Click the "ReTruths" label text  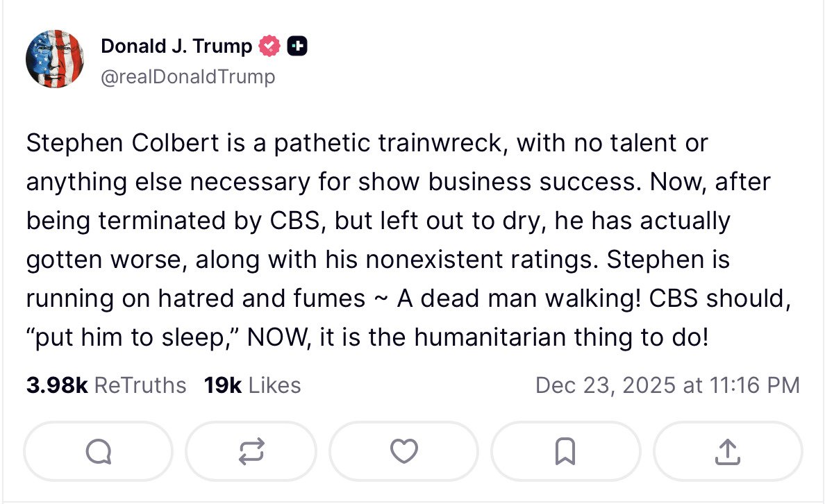pyautogui.click(x=140, y=385)
